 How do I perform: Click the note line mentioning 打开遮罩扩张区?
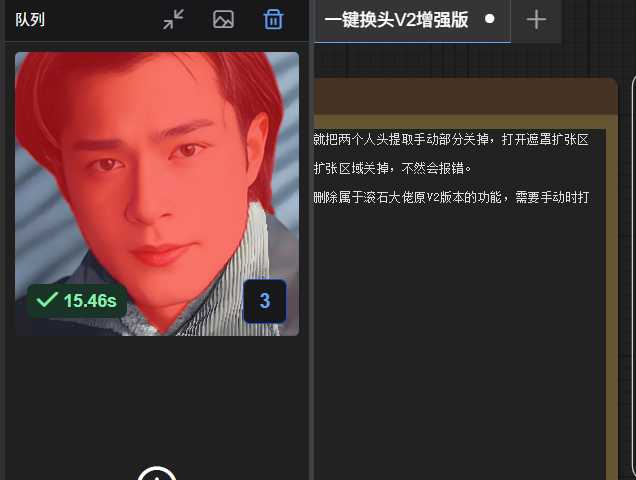coord(451,140)
